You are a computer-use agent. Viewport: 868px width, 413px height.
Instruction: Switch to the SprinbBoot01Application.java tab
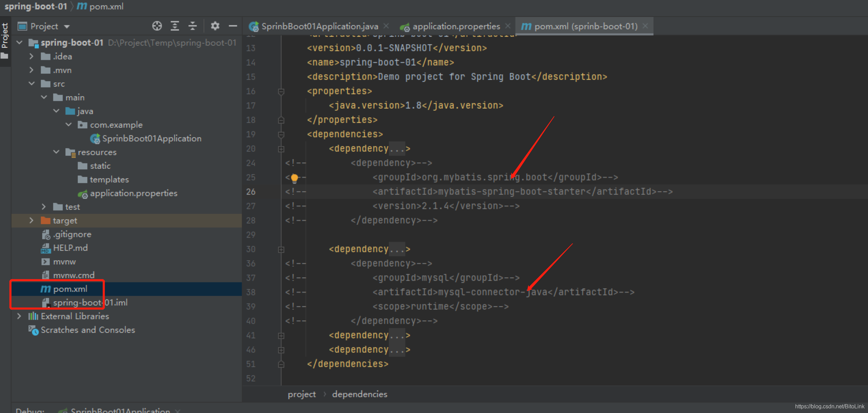tap(319, 26)
